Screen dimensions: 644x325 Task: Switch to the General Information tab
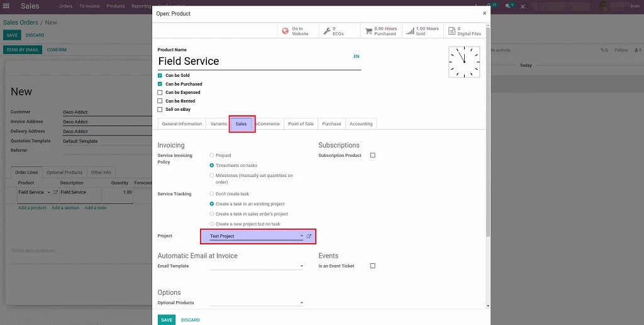[x=182, y=124]
